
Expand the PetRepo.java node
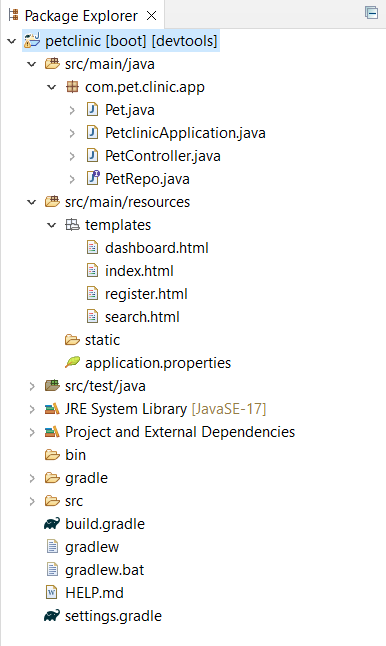pos(72,179)
